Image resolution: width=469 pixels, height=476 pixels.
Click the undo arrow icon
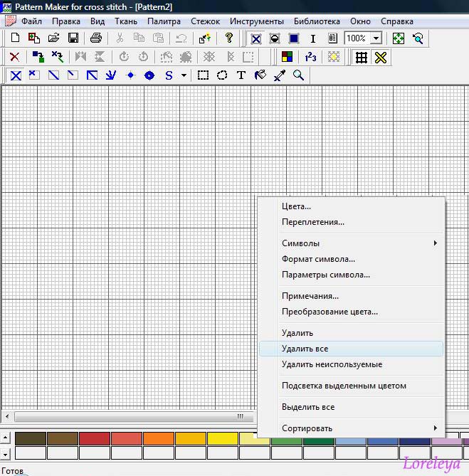(x=181, y=38)
